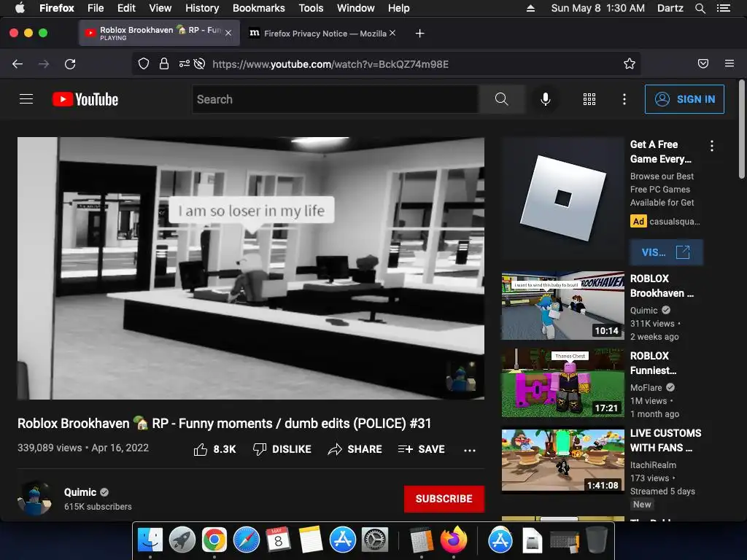Click the LIVE CUSTOMS WITH FANS title
Image resolution: width=747 pixels, height=560 pixels.
[x=665, y=440]
